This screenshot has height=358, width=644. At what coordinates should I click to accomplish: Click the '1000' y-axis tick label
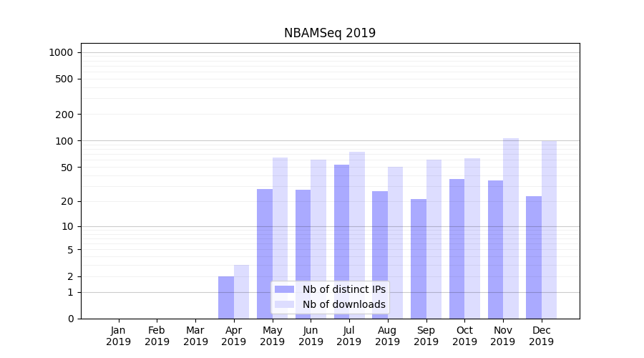[x=61, y=52]
